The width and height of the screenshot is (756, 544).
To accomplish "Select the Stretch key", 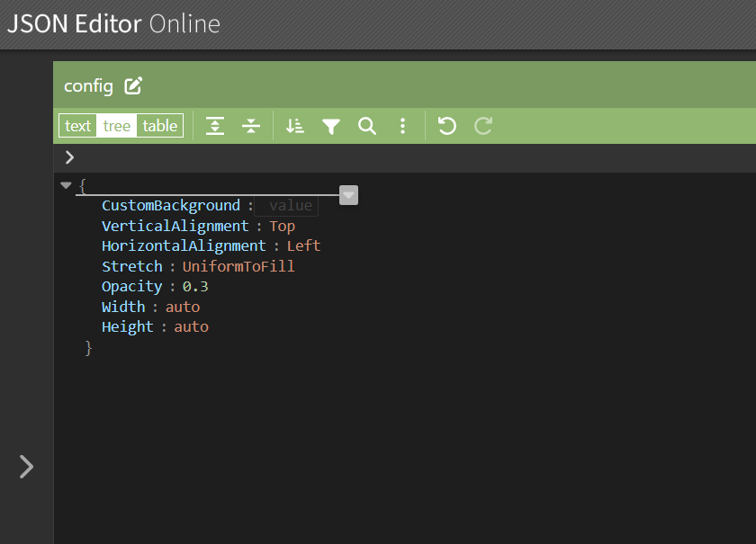I will click(132, 266).
